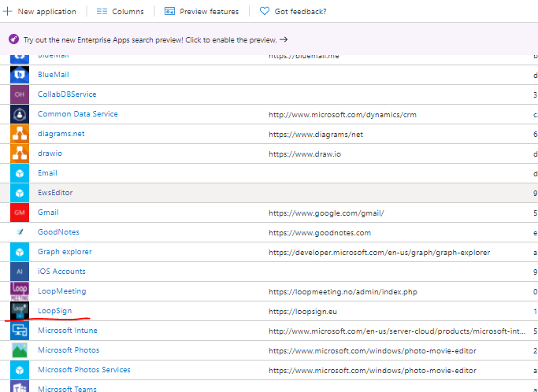Click the Microsoft Photos landscape icon

pos(20,350)
